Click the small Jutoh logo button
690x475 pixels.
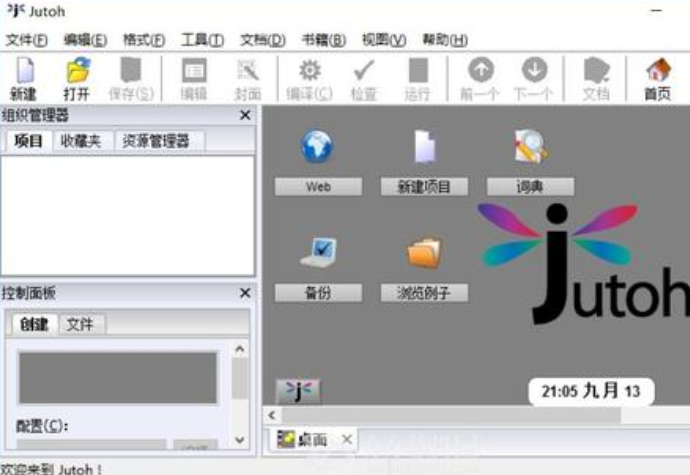pyautogui.click(x=299, y=391)
